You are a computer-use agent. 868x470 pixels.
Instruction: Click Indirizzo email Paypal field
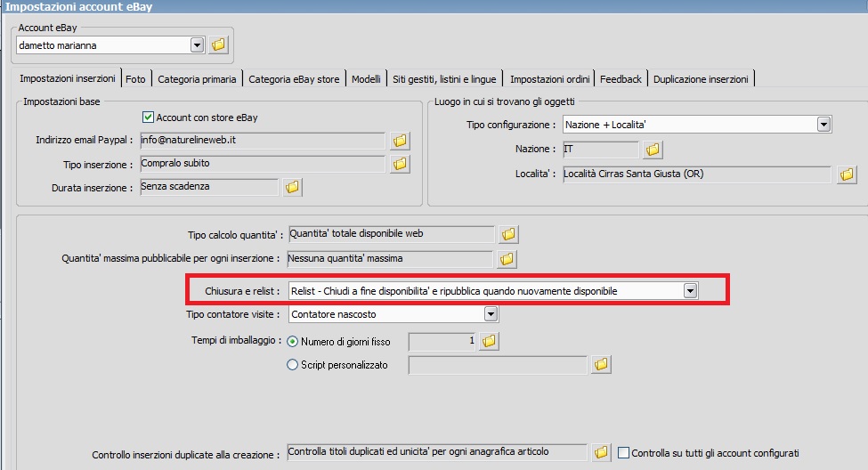263,141
